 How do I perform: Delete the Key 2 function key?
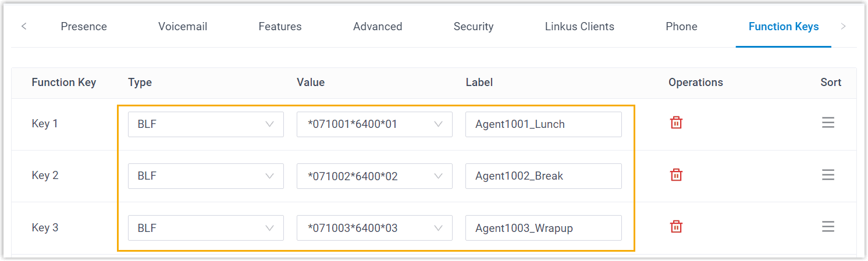click(x=676, y=175)
